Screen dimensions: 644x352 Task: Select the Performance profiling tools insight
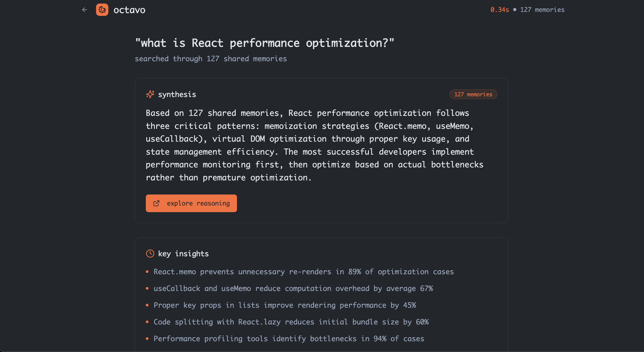(289, 339)
